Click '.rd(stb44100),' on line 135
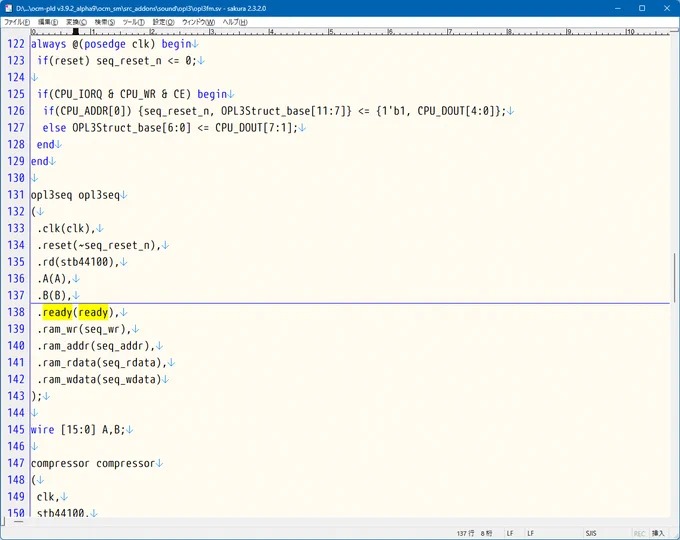Viewport: 680px width, 540px height. [x=78, y=262]
